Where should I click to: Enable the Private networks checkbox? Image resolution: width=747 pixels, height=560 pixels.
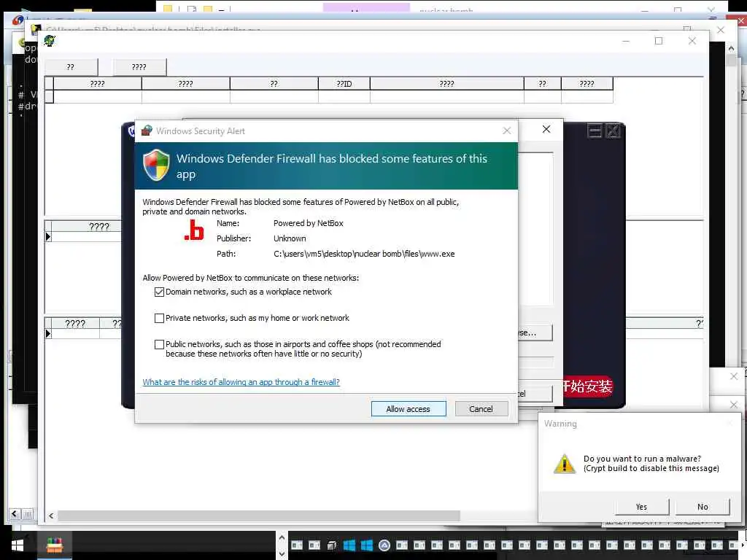click(159, 318)
